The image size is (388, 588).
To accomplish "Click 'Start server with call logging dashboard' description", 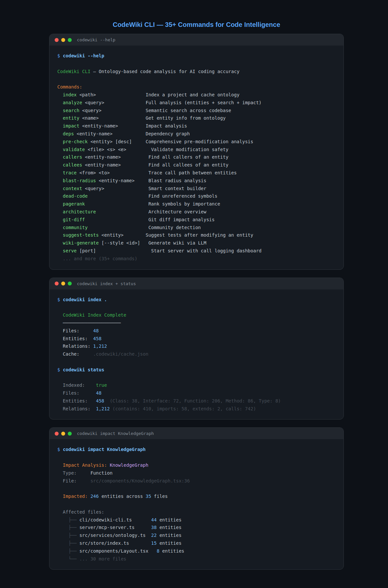I will [206, 251].
